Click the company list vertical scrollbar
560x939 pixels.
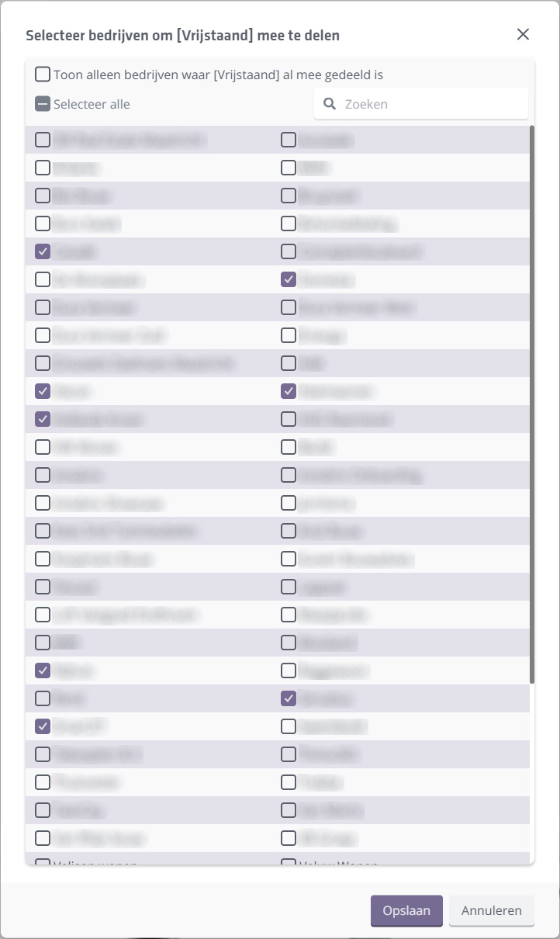[531, 404]
